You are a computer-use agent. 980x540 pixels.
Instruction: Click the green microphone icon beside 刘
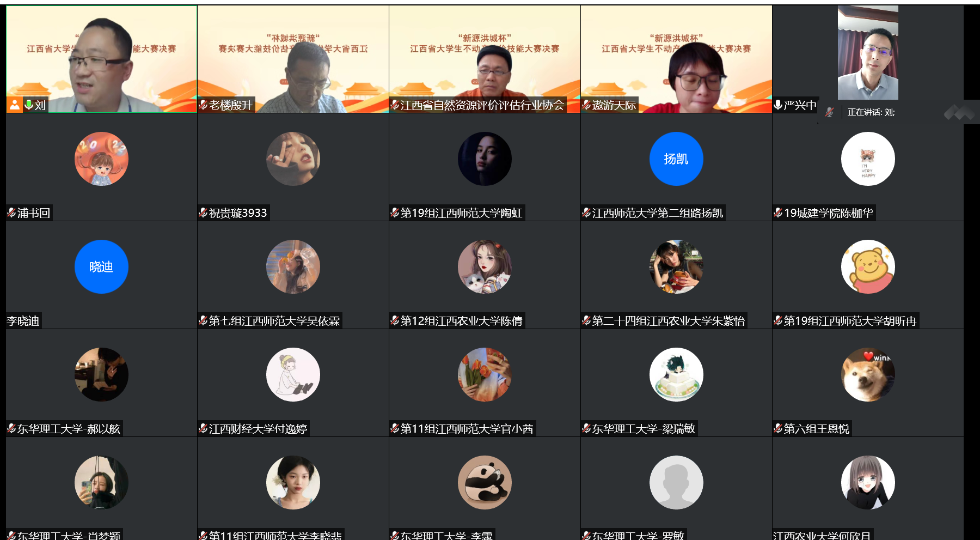(x=29, y=105)
